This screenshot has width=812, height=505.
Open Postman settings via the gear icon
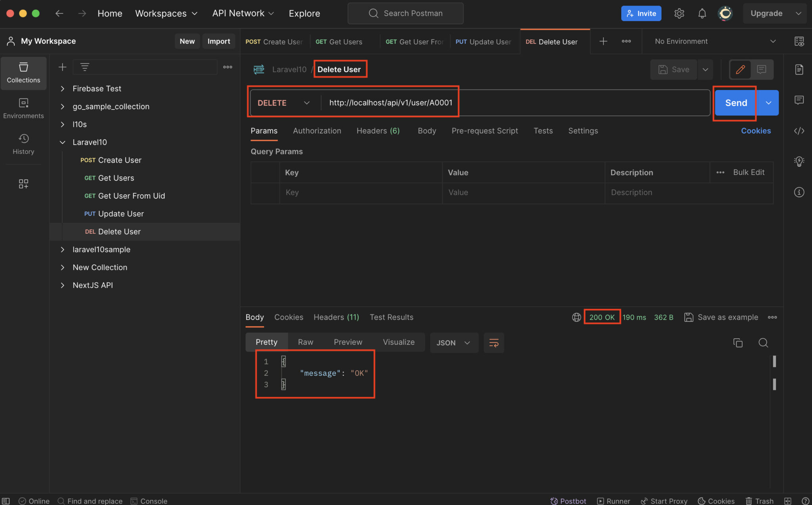[679, 13]
